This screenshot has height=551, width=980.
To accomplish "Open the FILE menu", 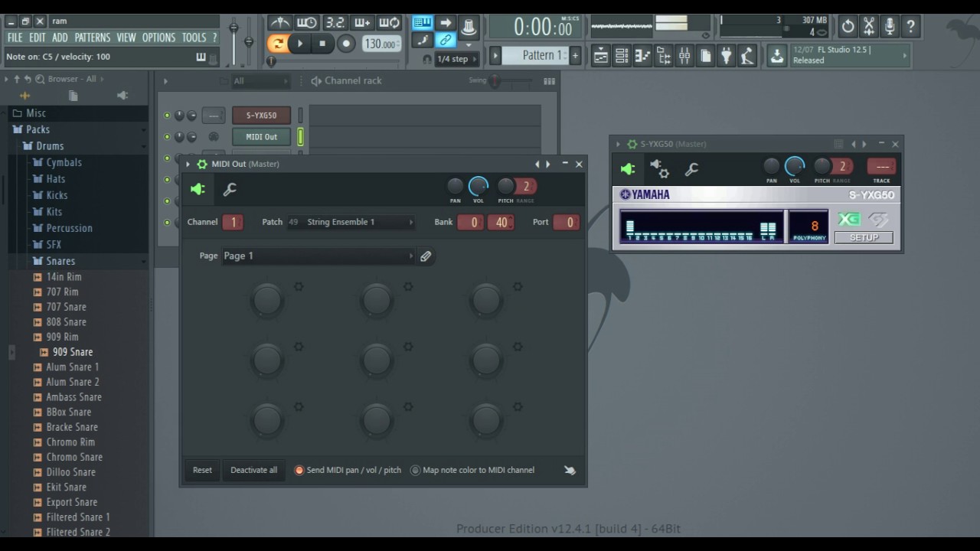I will click(15, 37).
